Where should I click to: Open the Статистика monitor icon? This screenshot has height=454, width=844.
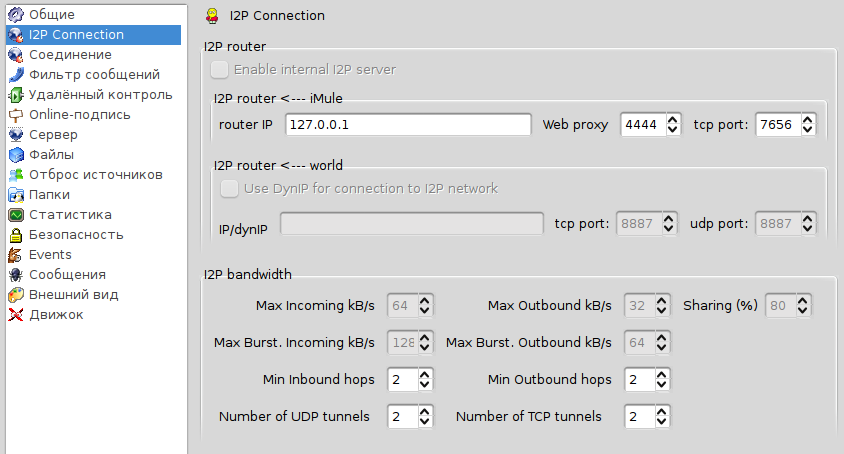point(16,215)
